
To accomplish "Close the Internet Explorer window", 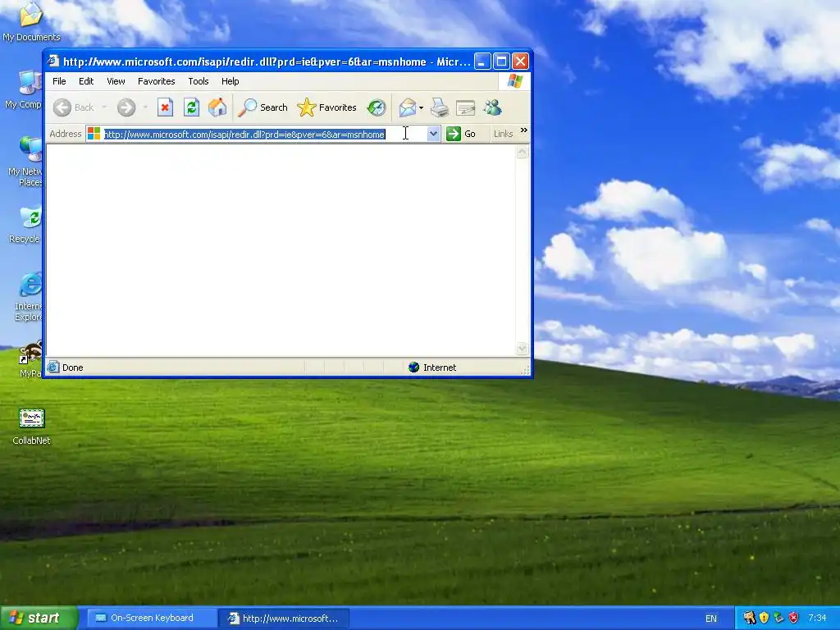I will point(520,61).
